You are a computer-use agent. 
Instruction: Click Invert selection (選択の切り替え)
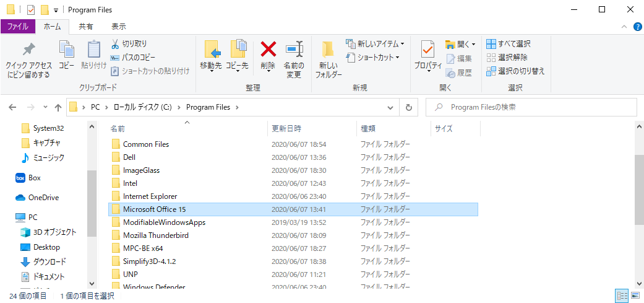pyautogui.click(x=515, y=71)
